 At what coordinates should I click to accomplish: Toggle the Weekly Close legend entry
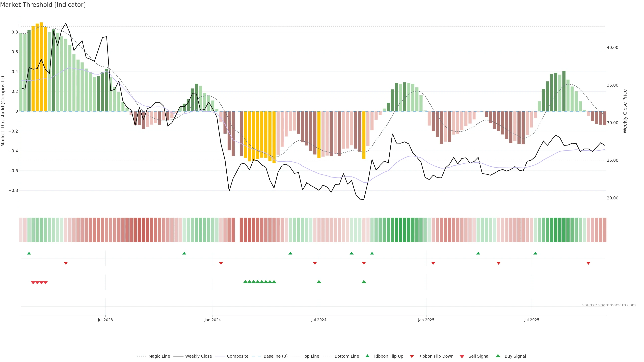point(198,356)
